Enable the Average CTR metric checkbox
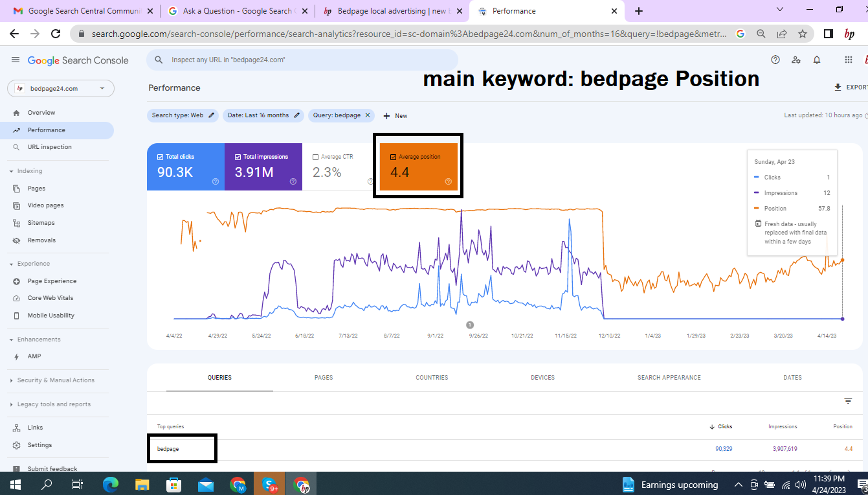Image resolution: width=868 pixels, height=495 pixels. coord(315,157)
